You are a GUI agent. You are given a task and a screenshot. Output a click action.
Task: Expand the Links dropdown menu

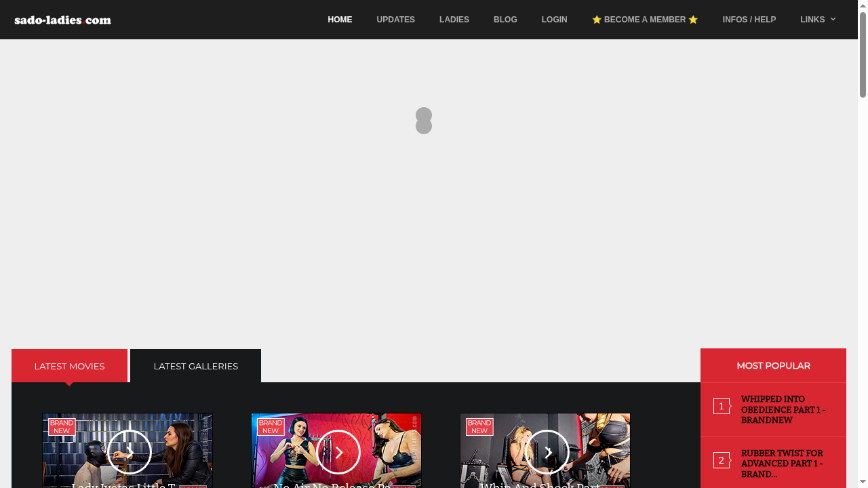pos(812,20)
